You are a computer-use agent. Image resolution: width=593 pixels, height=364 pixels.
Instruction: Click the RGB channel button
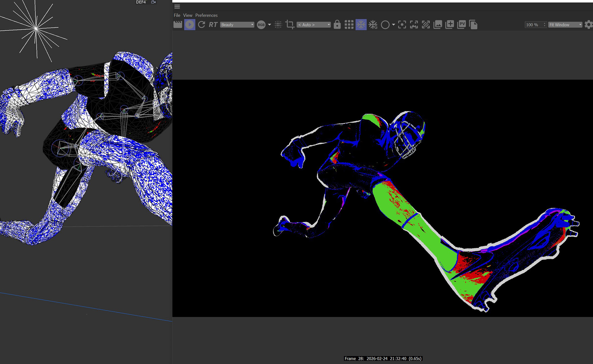pyautogui.click(x=261, y=25)
